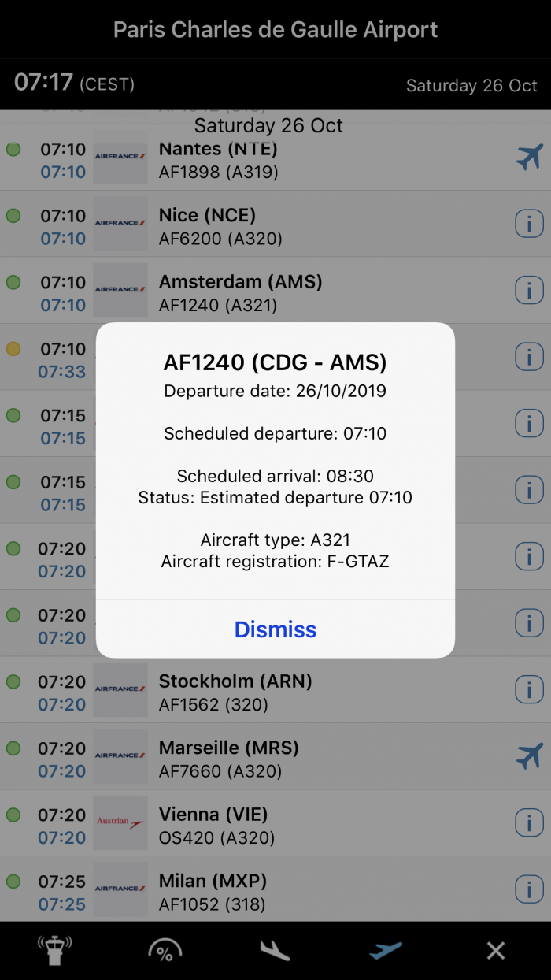Show info for Nice flight AF6200
The width and height of the screenshot is (551, 980).
click(530, 225)
